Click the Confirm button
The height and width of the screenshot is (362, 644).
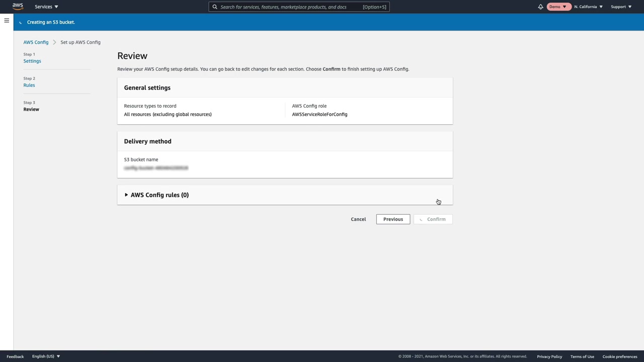point(433,219)
